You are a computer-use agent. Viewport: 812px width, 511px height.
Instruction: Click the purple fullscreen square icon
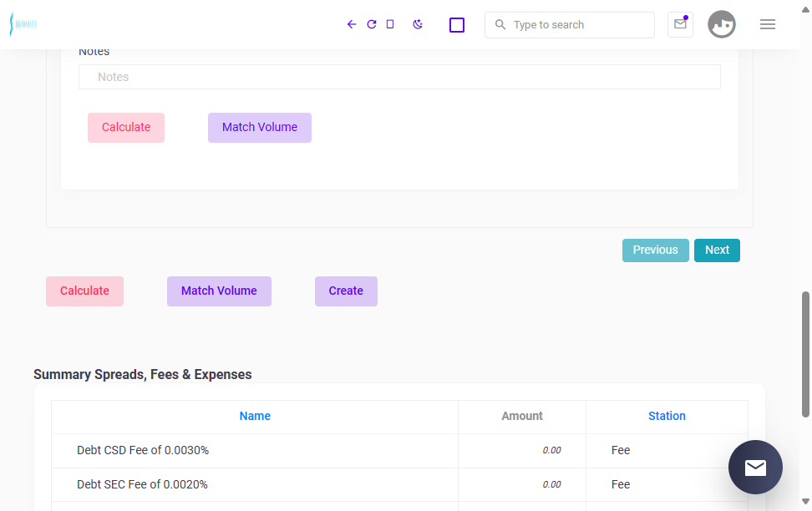(457, 25)
